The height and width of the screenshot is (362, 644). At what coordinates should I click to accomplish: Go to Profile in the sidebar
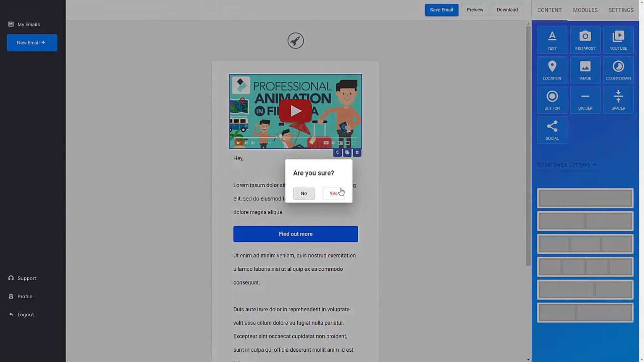point(20,296)
